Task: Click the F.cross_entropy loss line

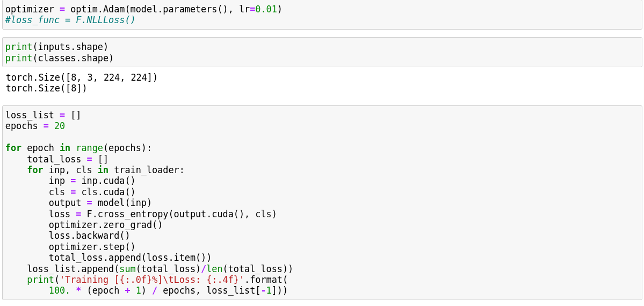Action: pyautogui.click(x=163, y=214)
